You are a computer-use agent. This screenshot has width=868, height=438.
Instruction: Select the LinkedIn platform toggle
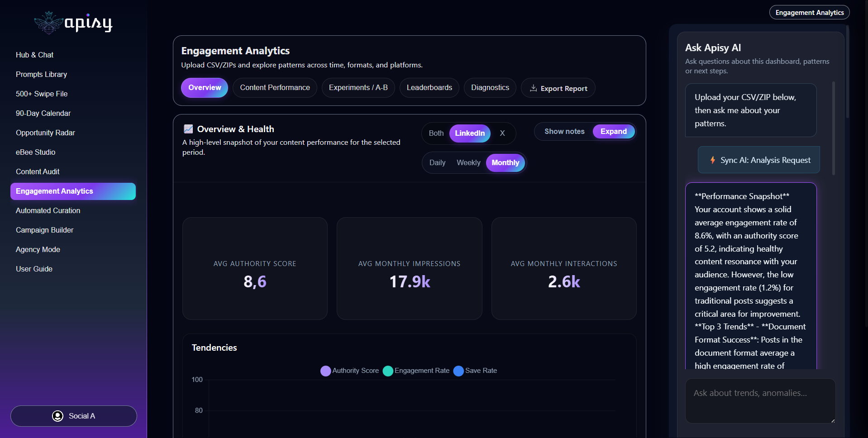(x=470, y=133)
